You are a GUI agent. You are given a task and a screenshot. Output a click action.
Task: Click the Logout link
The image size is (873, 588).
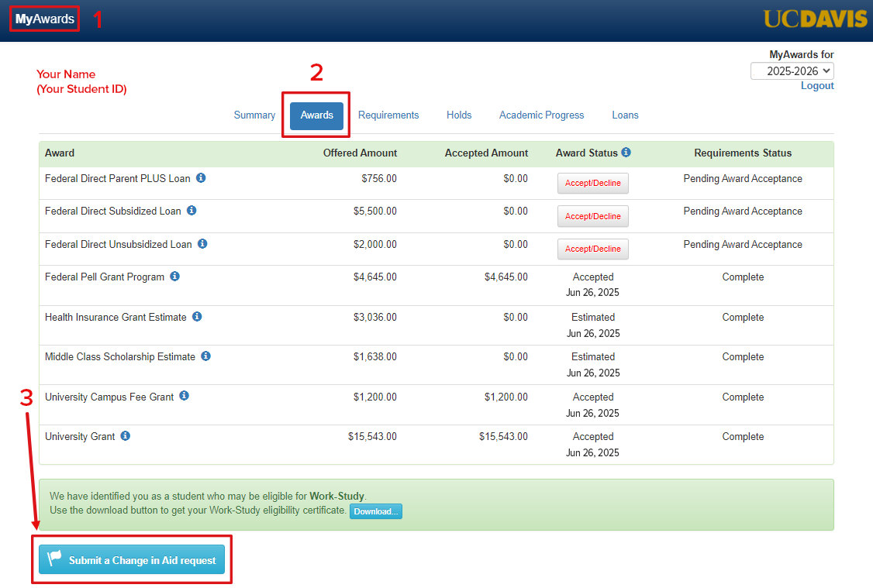[x=817, y=86]
